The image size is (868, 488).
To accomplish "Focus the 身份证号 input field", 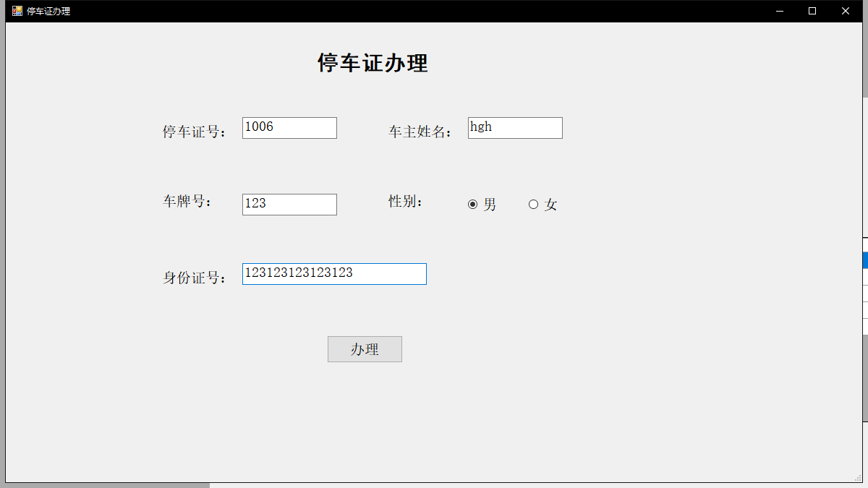I will pos(334,274).
